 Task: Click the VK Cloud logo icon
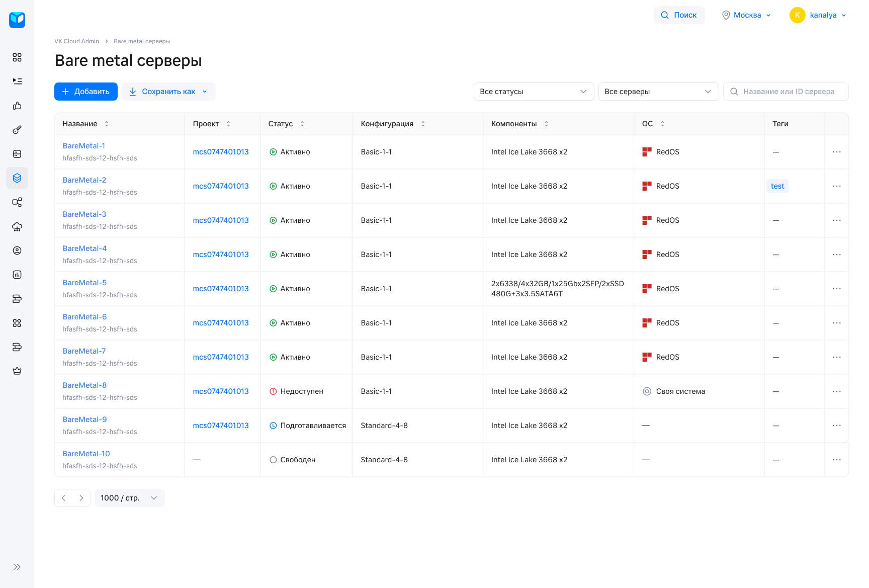coord(17,20)
